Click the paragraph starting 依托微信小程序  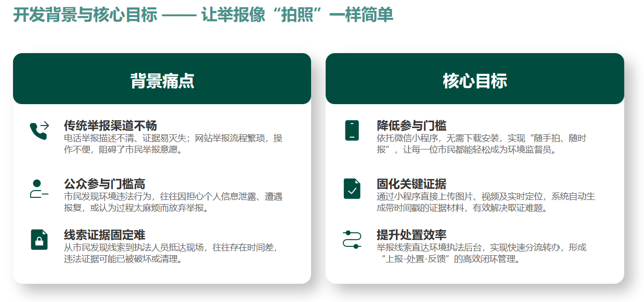click(x=482, y=144)
